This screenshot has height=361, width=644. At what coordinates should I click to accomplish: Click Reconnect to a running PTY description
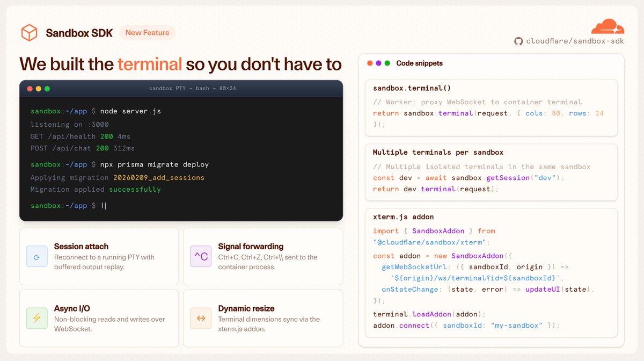104,262
